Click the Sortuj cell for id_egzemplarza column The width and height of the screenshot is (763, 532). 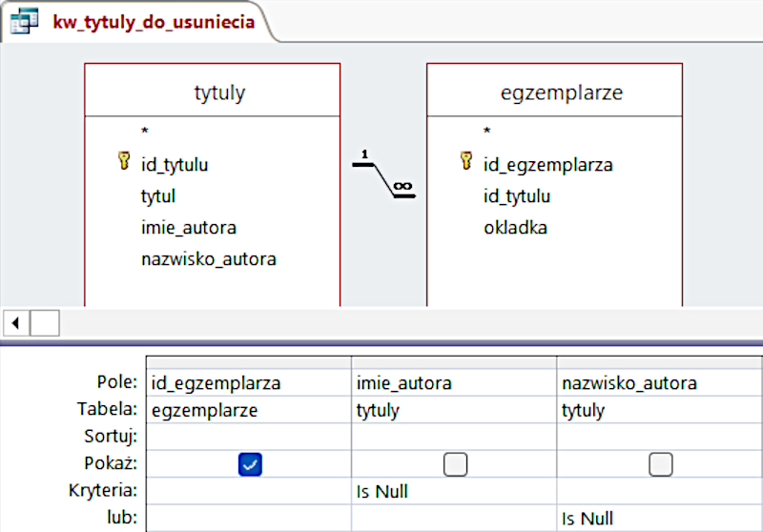(x=249, y=437)
